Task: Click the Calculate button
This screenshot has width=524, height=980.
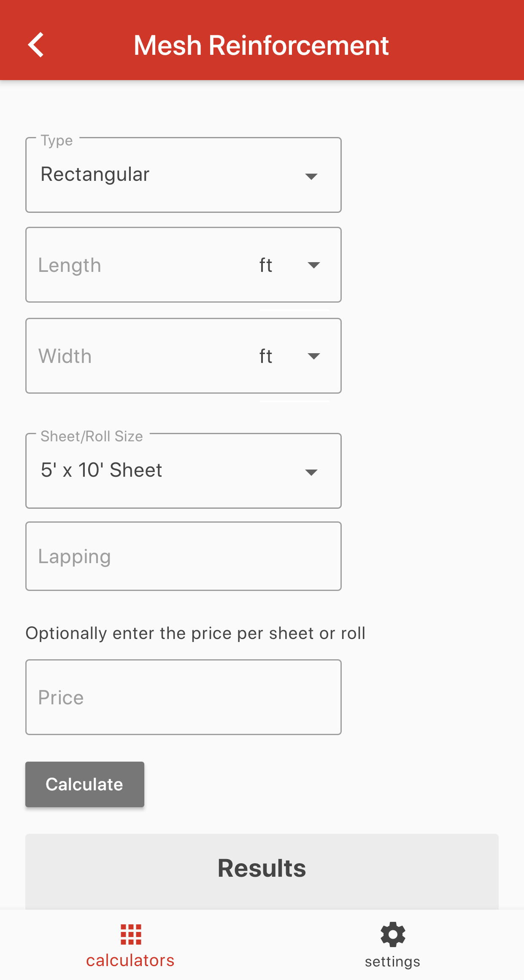Action: (85, 784)
